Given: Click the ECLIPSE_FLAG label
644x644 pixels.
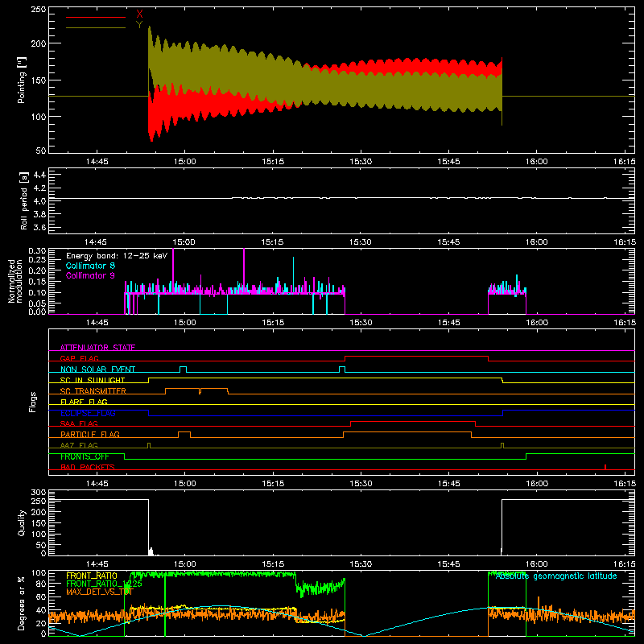Looking at the screenshot, I should pyautogui.click(x=88, y=413).
